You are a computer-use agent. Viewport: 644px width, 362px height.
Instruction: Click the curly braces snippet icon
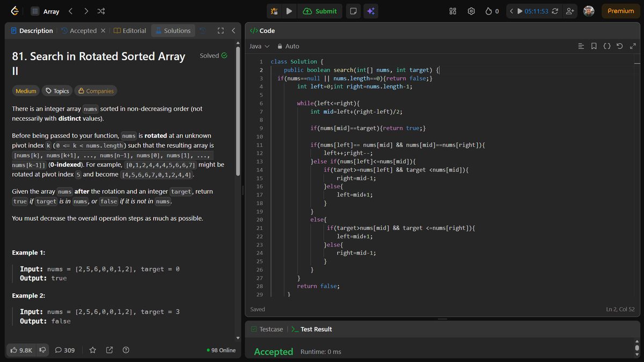[x=607, y=46]
